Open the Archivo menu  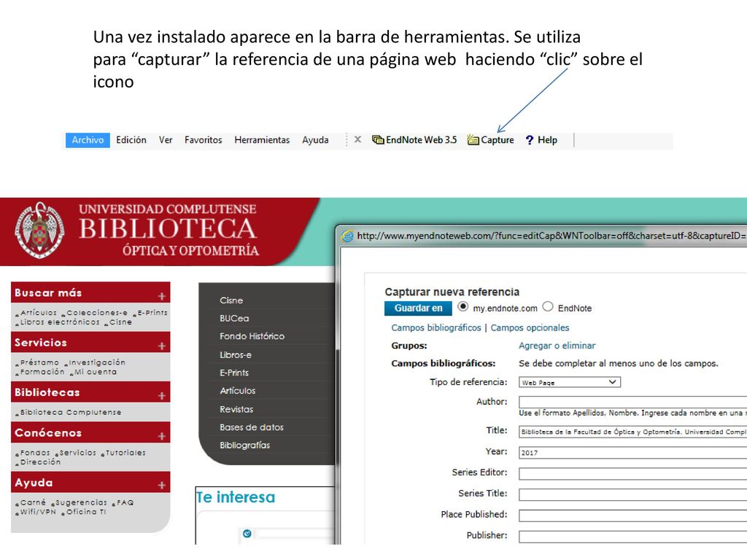[88, 140]
